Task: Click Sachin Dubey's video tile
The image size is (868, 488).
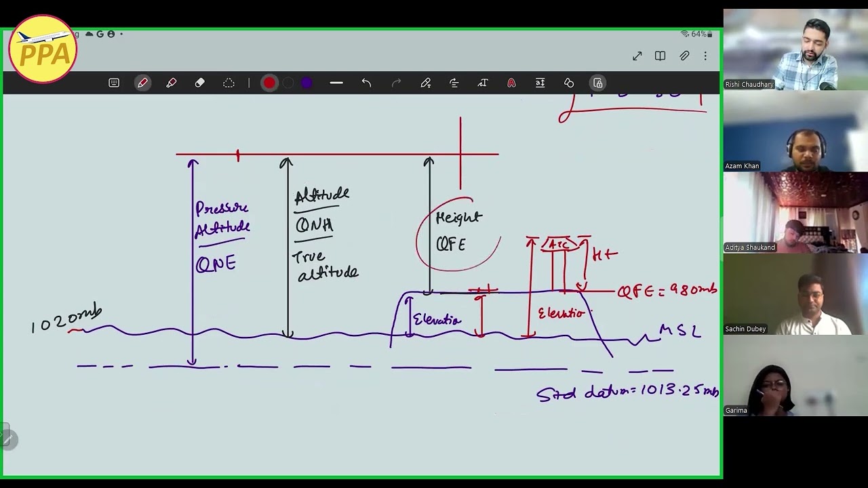Action: (795, 294)
